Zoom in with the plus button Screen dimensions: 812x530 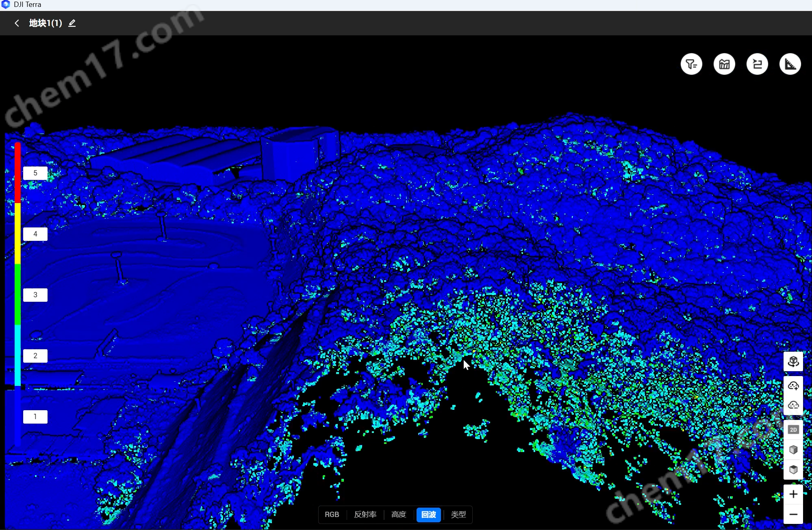[793, 494]
